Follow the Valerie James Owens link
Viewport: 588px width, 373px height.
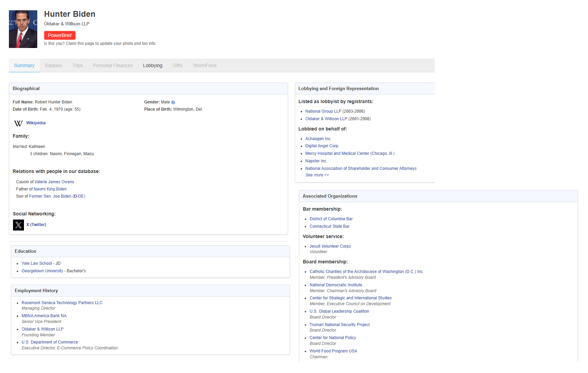[54, 182]
